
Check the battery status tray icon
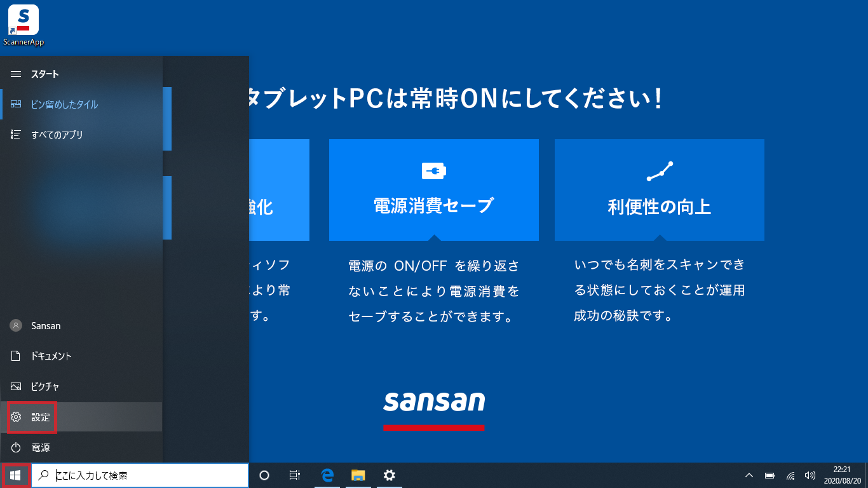[x=770, y=475]
